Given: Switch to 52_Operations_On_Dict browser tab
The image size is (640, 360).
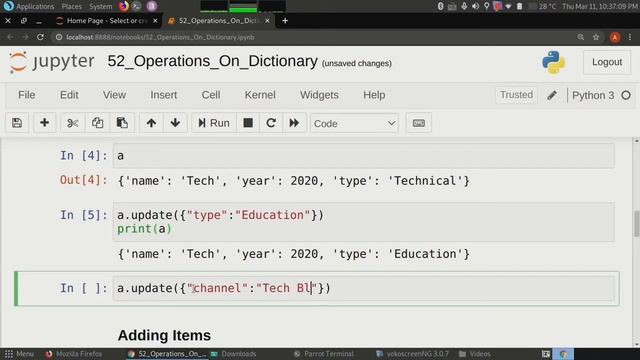Looking at the screenshot, I should click(218, 20).
